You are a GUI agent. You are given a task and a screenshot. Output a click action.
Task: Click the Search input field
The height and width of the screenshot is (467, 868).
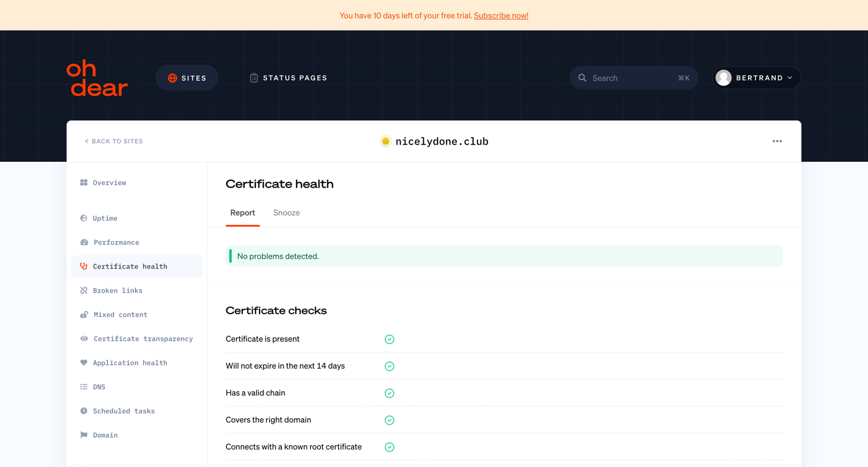(634, 78)
